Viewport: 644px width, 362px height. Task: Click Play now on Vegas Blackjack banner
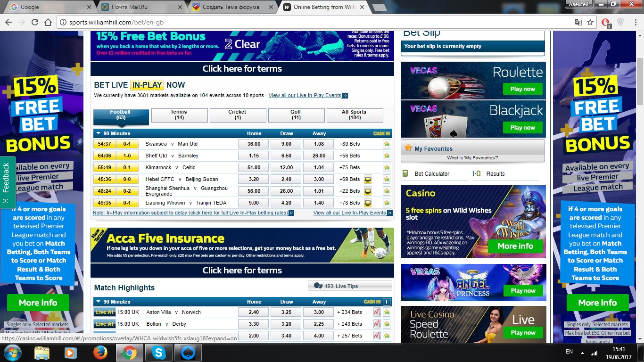(x=522, y=127)
